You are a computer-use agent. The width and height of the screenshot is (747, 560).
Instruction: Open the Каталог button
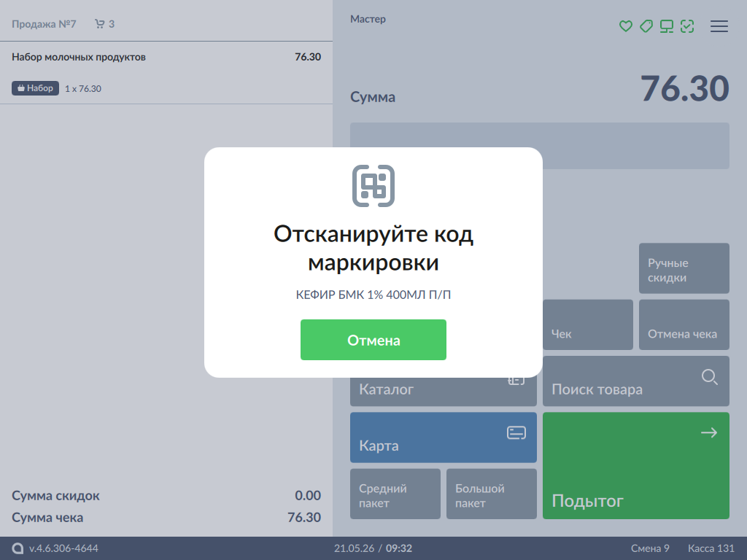[x=443, y=392]
